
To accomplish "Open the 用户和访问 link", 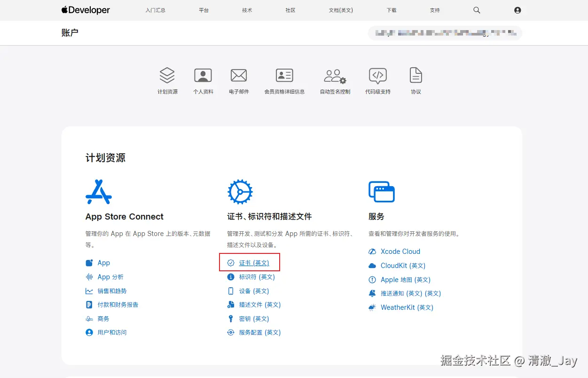I will pos(112,332).
